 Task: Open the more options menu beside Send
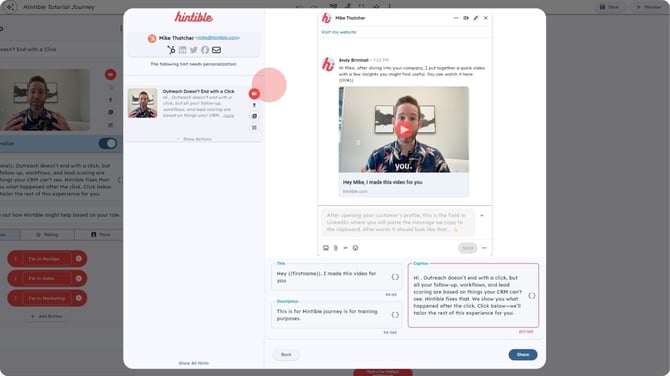[x=484, y=248]
